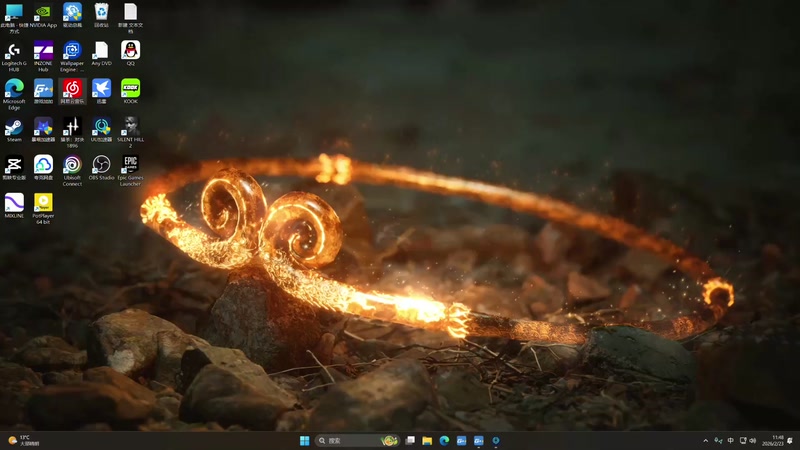The image size is (800, 450).
Task: Select the cat-logo accelerator desktop icon
Action: click(43, 130)
